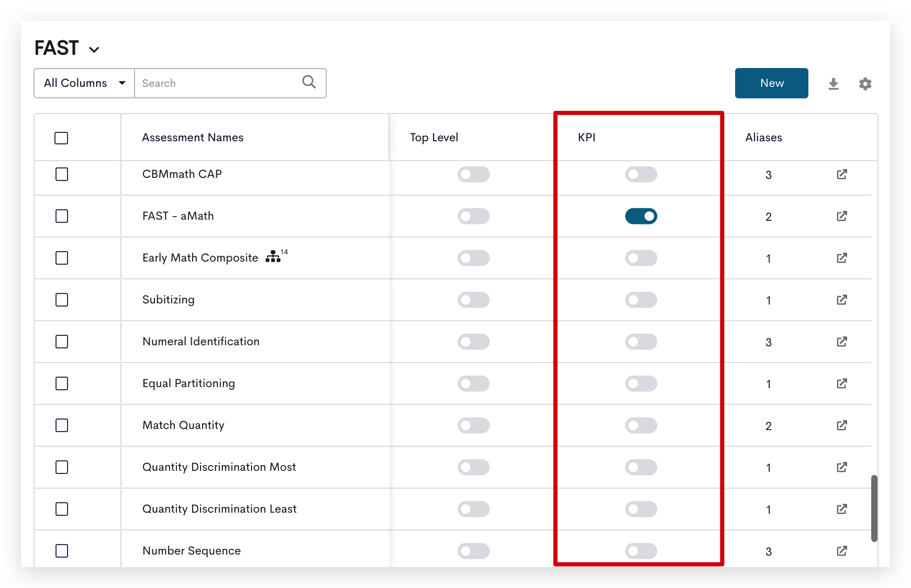The width and height of the screenshot is (911, 588).
Task: Enable KPI toggle for Equal Partitioning
Action: [x=641, y=383]
